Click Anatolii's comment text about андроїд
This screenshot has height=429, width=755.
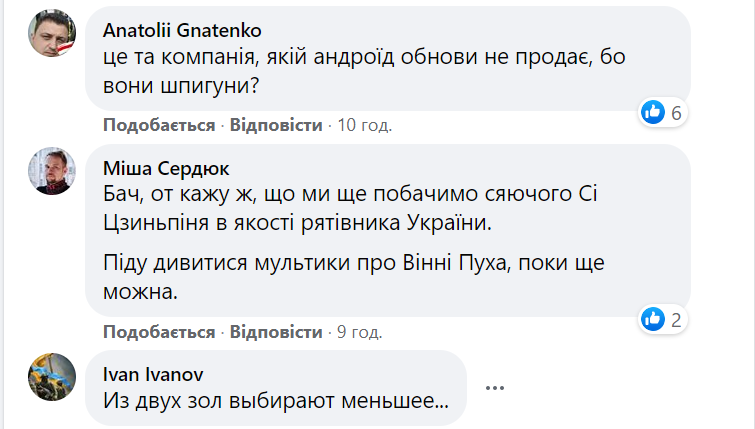(x=343, y=61)
